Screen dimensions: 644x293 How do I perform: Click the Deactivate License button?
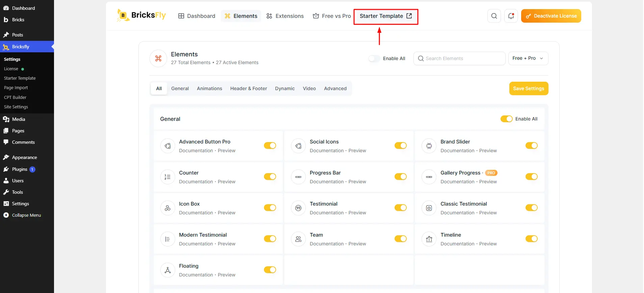pos(551,16)
